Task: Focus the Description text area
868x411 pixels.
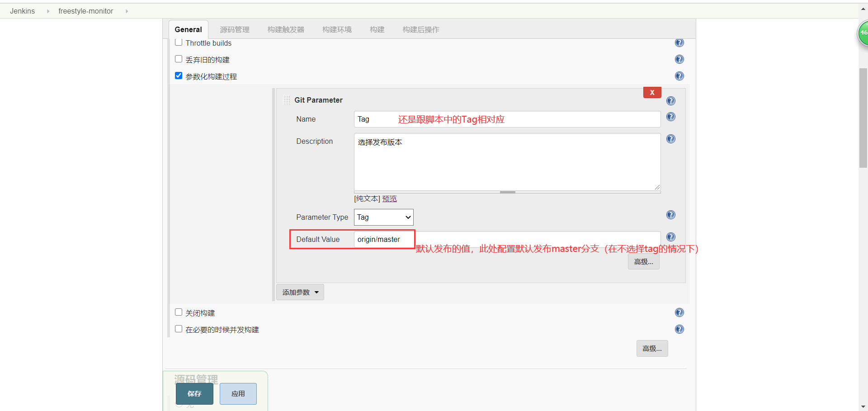Action: (x=507, y=161)
